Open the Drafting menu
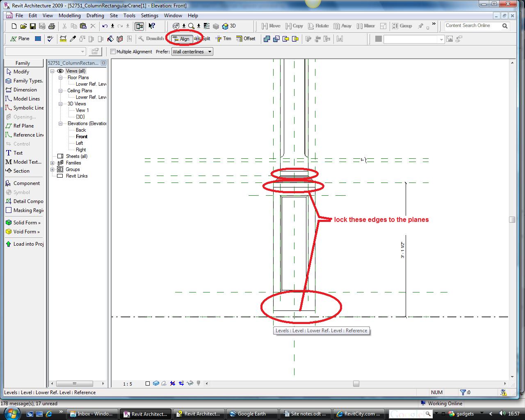 pos(95,16)
